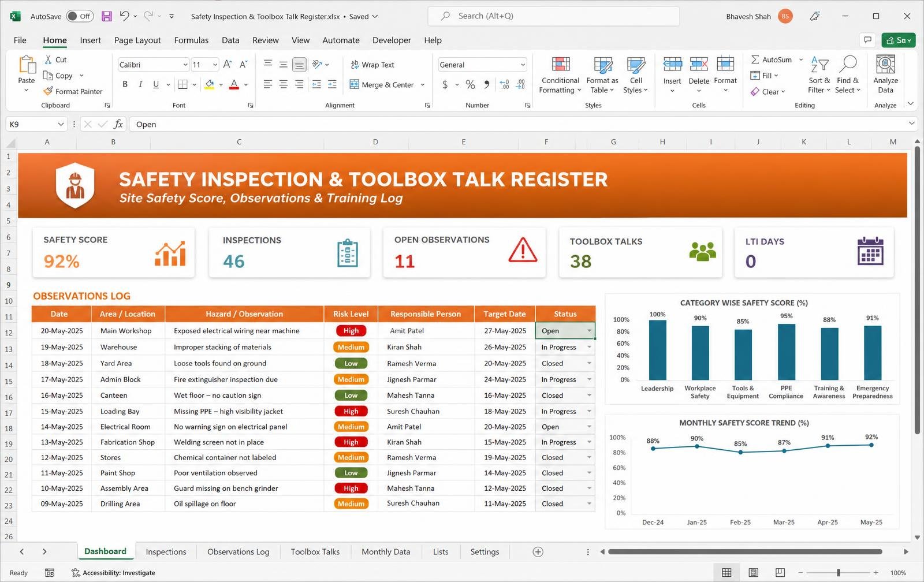The height and width of the screenshot is (582, 924).
Task: Toggle Bold formatting
Action: (125, 84)
